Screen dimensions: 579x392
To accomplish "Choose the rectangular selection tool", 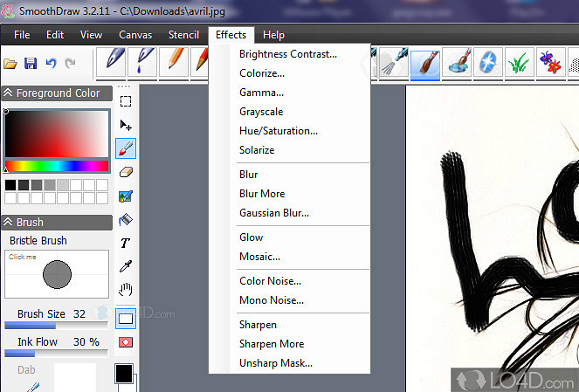I will tap(126, 101).
